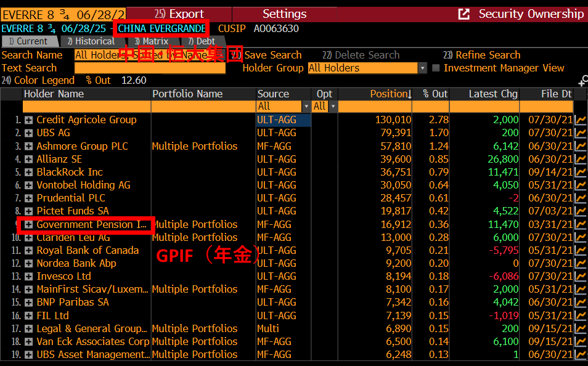Click the Text Search input field
The image size is (588, 366).
tap(150, 68)
